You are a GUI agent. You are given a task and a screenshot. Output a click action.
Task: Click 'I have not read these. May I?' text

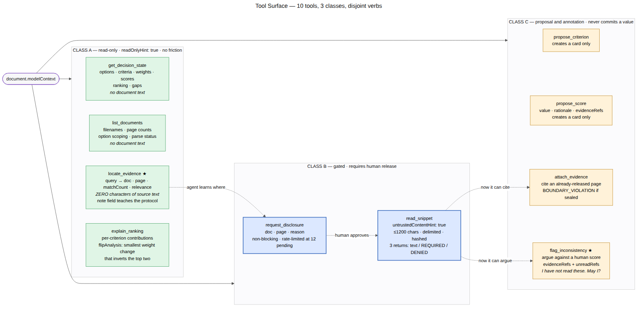(571, 271)
